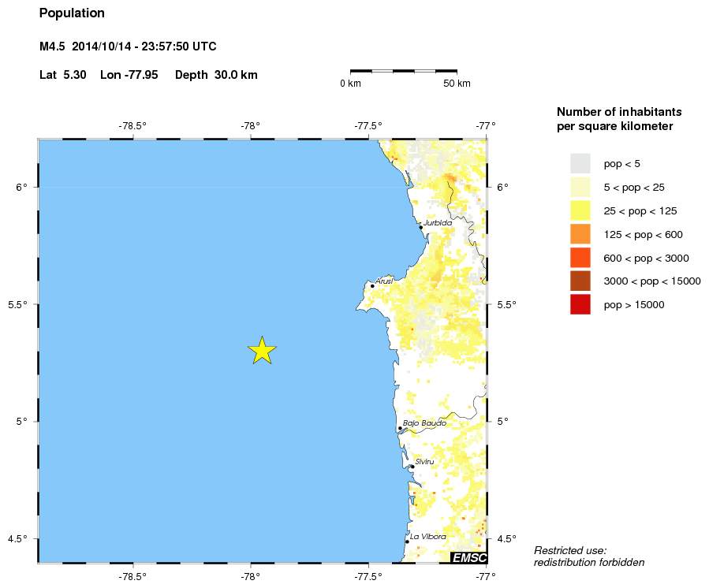Select the brown '3000 < pop < 15000' swatch

580,281
